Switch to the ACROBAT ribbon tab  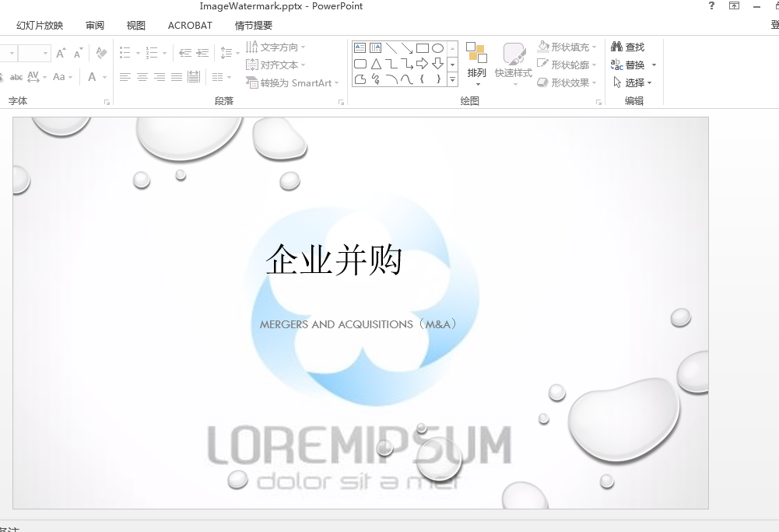[x=190, y=26]
